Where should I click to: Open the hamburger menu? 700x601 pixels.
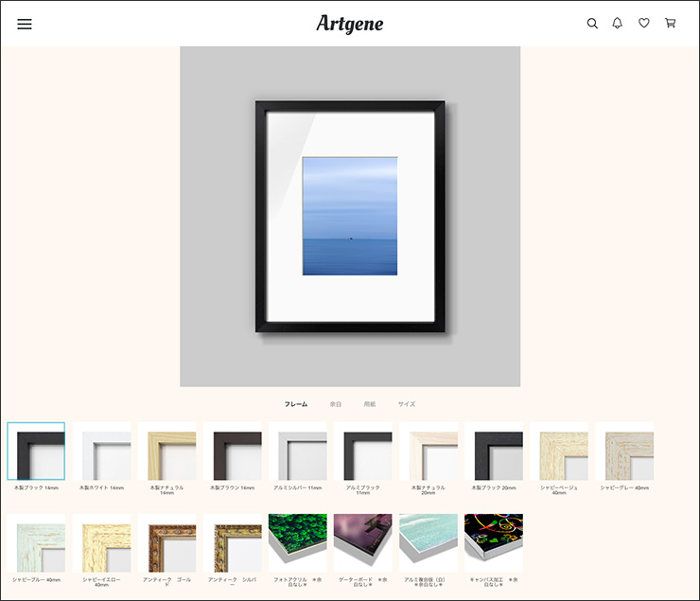point(25,24)
